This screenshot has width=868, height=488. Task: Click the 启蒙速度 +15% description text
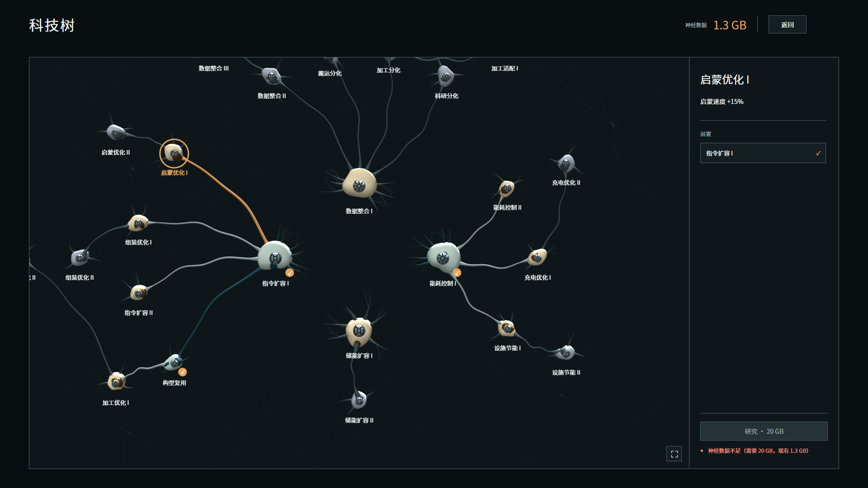click(x=722, y=102)
